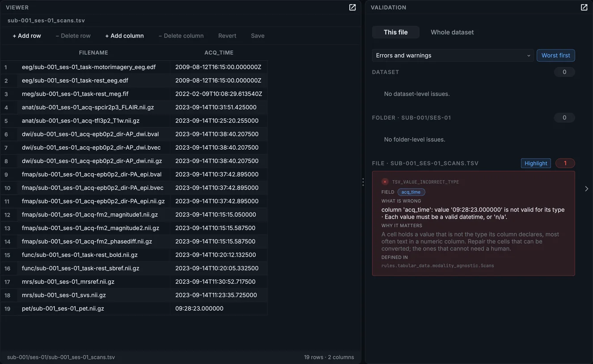Click the TSV_VALUE_INCORRECT_TYPE error code
This screenshot has height=364, width=593.
425,182
